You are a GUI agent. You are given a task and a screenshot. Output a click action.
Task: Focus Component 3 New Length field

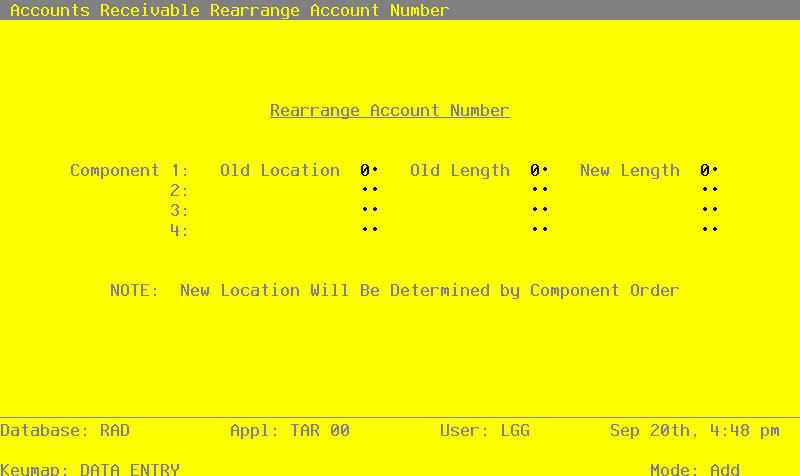click(709, 210)
